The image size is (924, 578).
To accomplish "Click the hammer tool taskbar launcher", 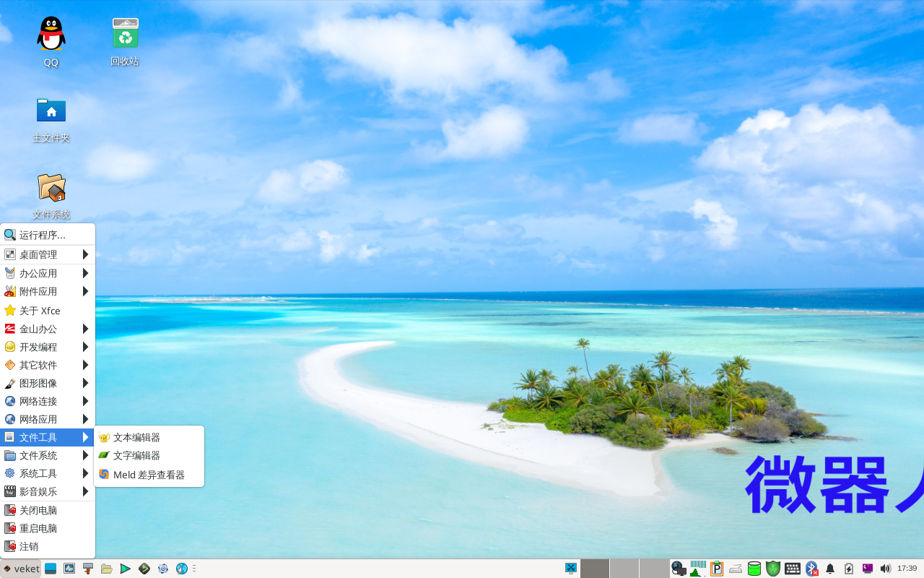I will (88, 569).
